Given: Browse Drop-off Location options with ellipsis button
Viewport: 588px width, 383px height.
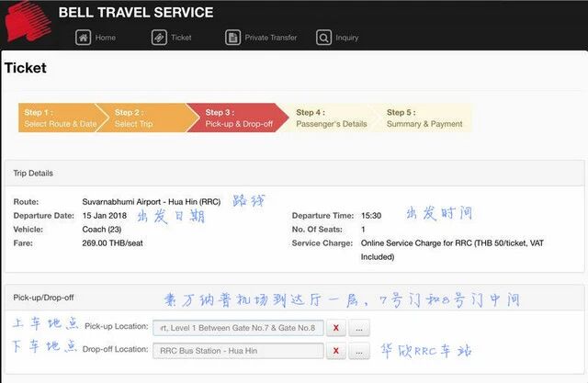Looking at the screenshot, I should pos(359,351).
